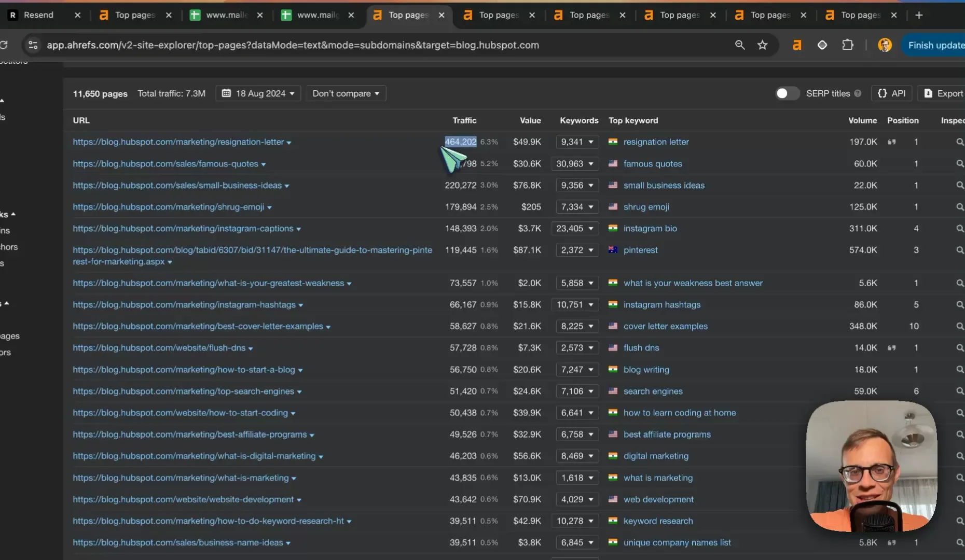Select the traffic value 220,272
The width and height of the screenshot is (965, 560).
pos(460,185)
